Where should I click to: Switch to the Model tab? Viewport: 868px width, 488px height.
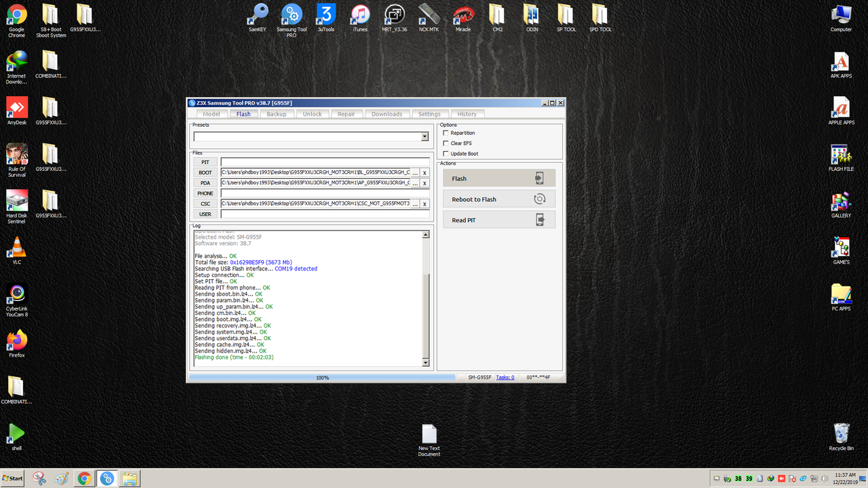point(212,114)
